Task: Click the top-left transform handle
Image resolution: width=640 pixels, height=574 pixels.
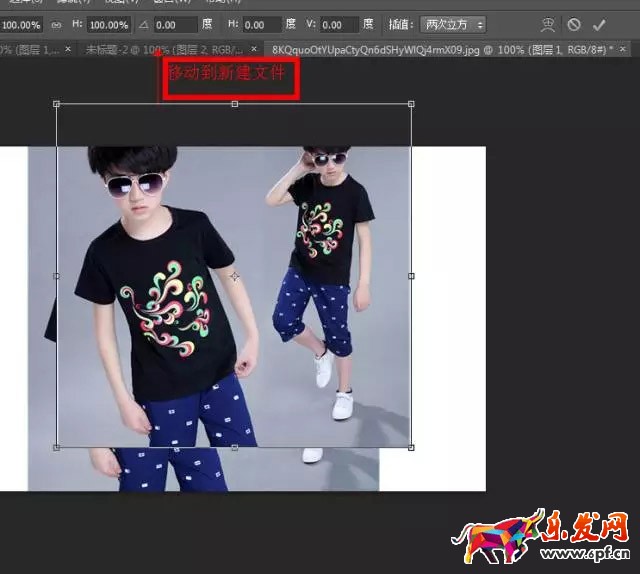Action: pyautogui.click(x=56, y=104)
